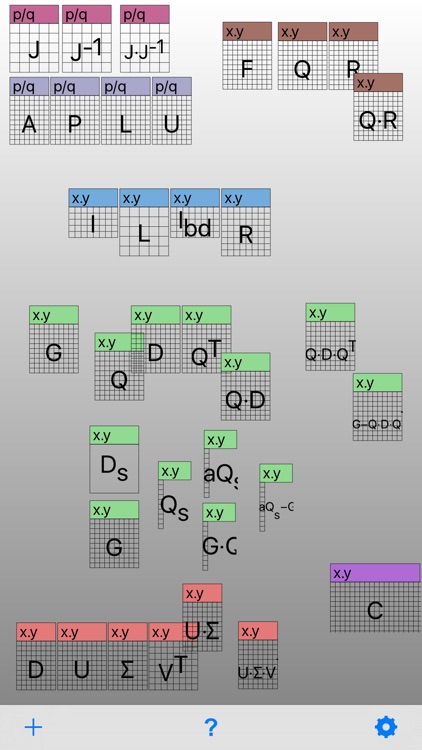Select the green G−Q·D·Q difference matrix
Screen dimensions: 422x750
pyautogui.click(x=378, y=407)
